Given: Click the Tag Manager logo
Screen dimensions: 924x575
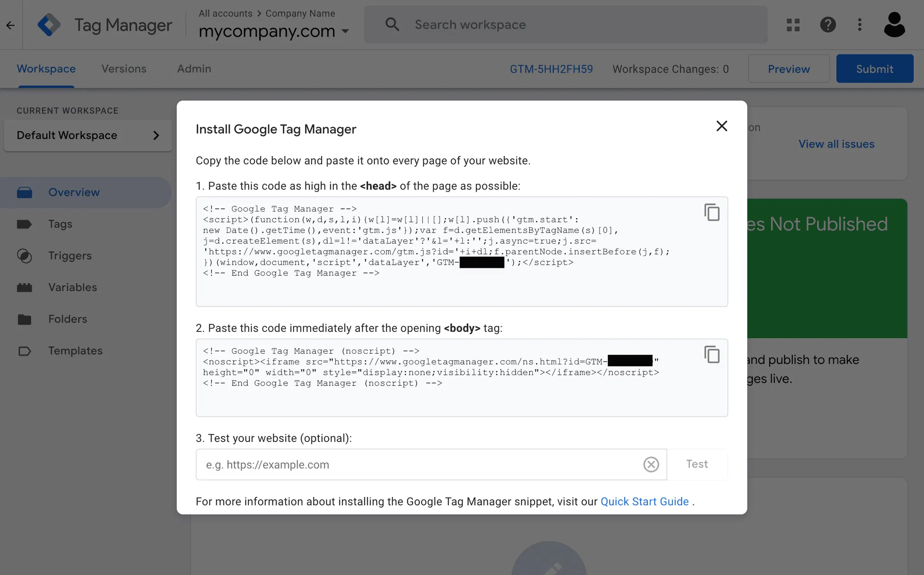Looking at the screenshot, I should click(x=49, y=25).
